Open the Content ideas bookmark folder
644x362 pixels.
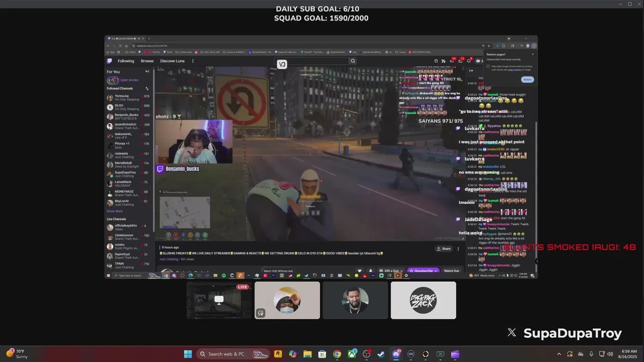[184, 52]
